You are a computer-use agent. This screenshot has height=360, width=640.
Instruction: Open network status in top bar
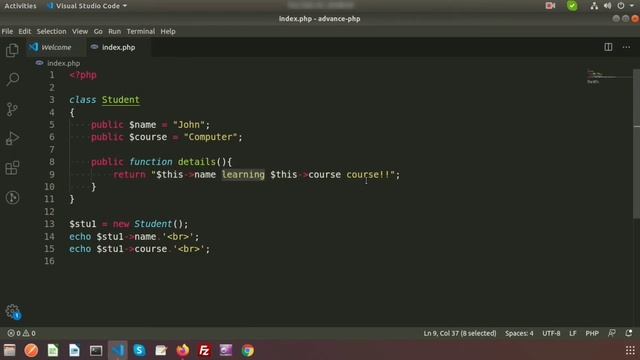tap(594, 6)
